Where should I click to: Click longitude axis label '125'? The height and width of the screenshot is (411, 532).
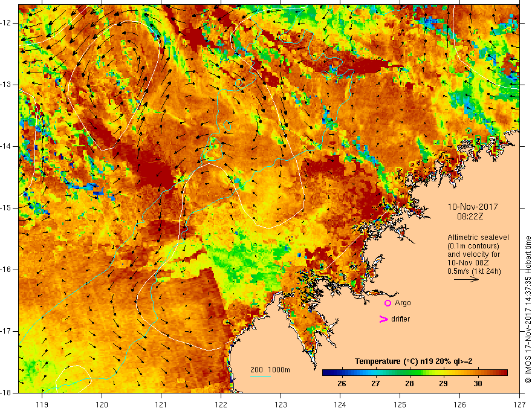(x=400, y=404)
